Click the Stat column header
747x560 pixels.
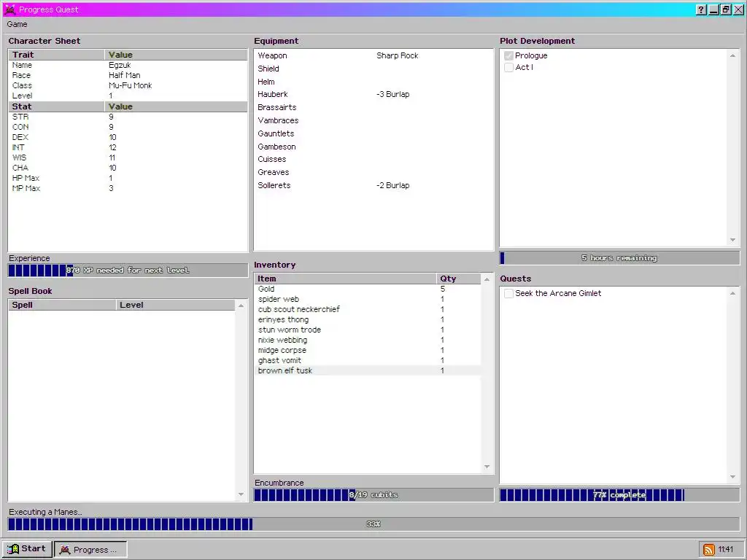56,106
